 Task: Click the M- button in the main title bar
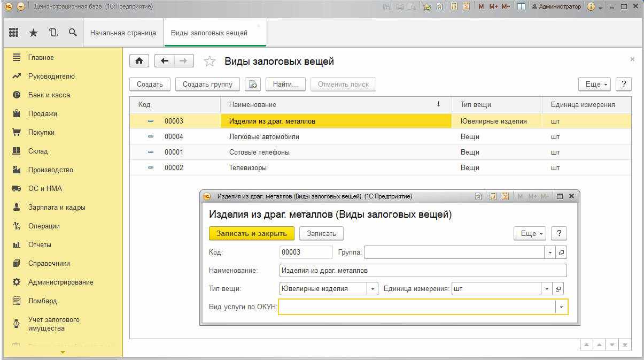(x=506, y=6)
